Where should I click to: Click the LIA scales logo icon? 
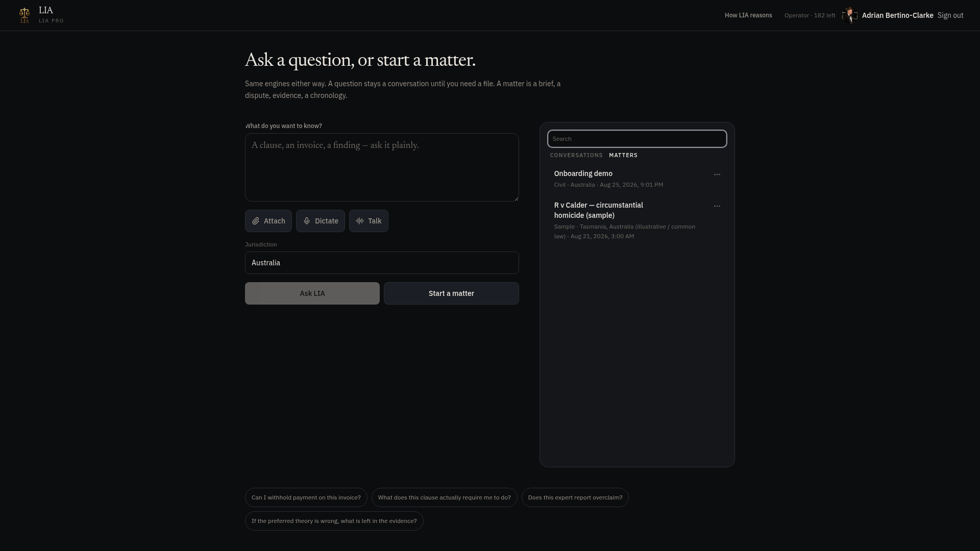coord(24,15)
